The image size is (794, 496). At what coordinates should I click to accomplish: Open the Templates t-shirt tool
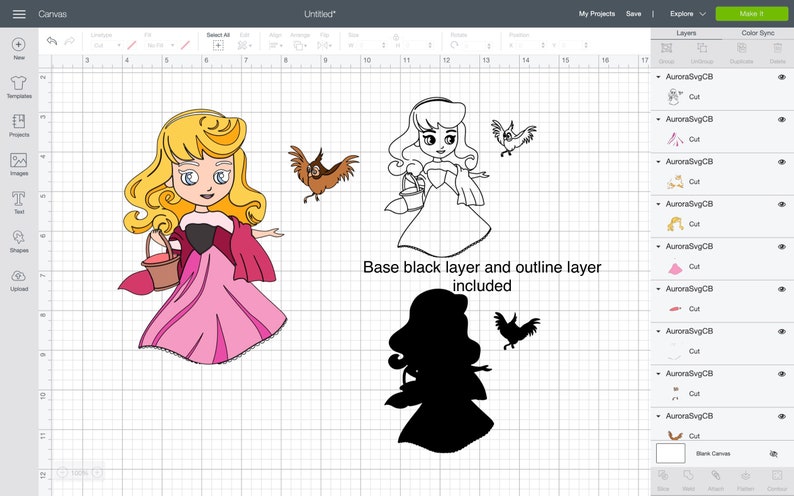click(x=19, y=82)
